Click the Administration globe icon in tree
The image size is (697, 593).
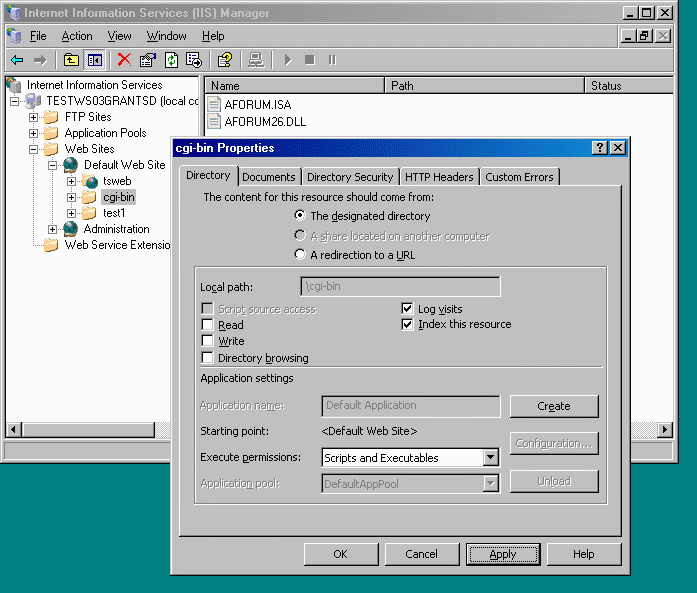(x=71, y=229)
